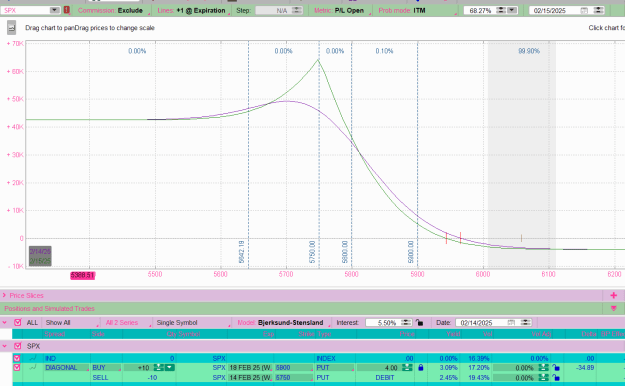Open Metric P/L Open dropdown

tap(342, 10)
